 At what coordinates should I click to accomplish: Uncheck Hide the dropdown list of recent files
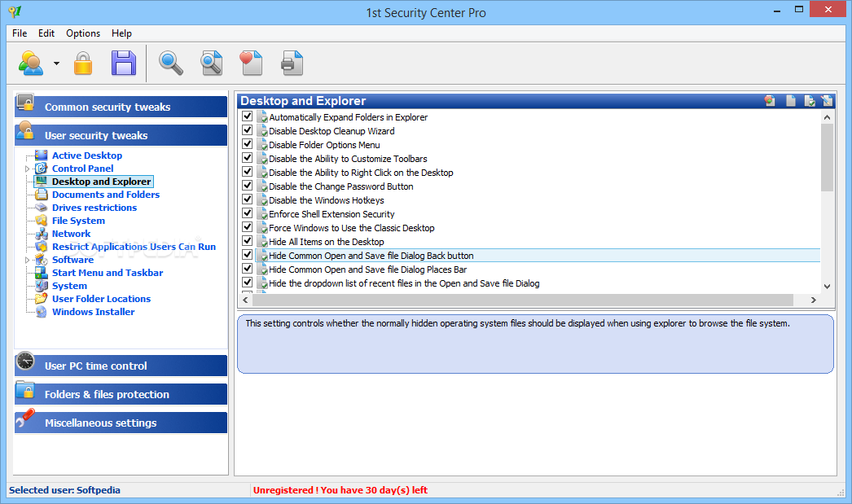point(248,283)
